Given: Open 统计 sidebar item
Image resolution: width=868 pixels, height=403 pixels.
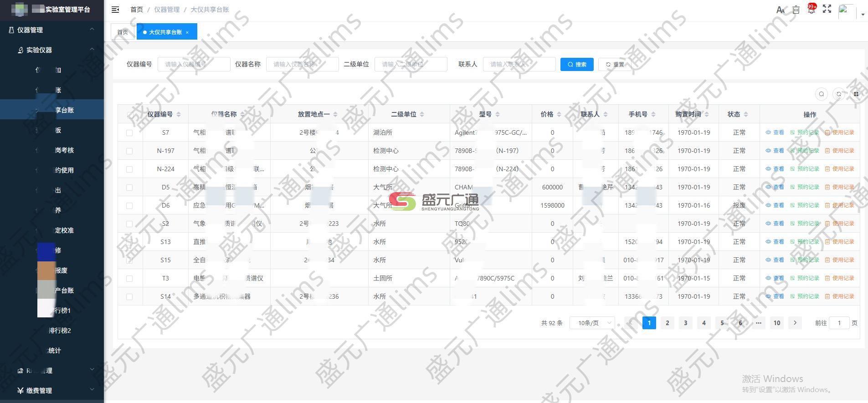Looking at the screenshot, I should [x=52, y=350].
